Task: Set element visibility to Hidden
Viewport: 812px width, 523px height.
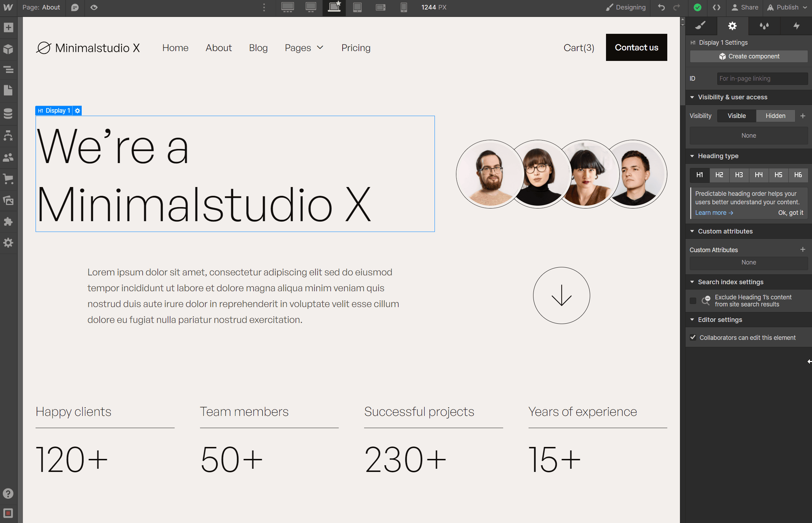Action: [775, 116]
